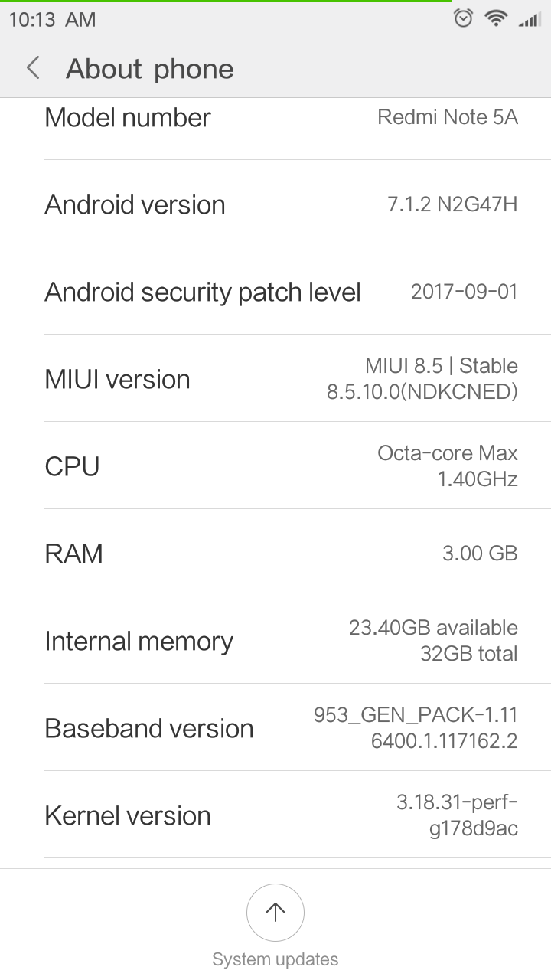Tap the About phone title
This screenshot has width=551, height=980.
(150, 69)
